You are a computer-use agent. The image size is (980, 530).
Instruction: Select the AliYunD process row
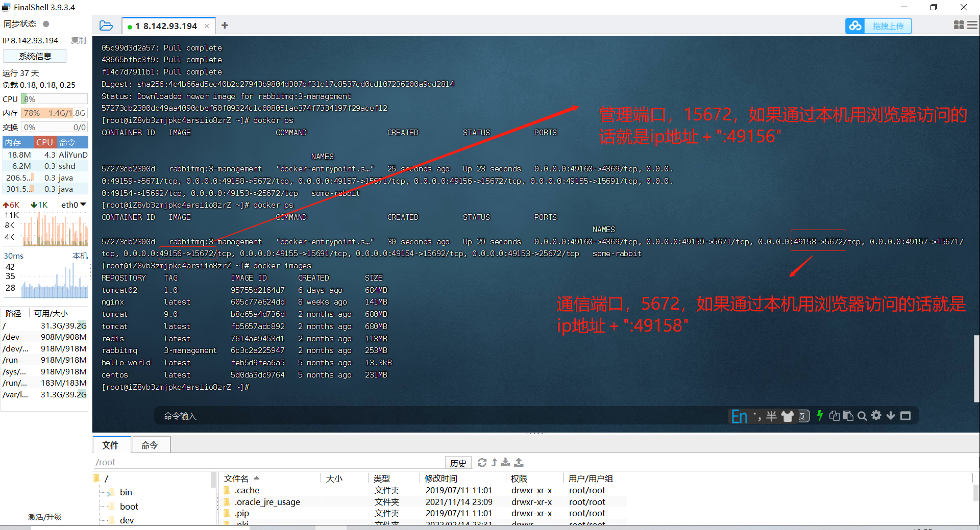click(45, 155)
